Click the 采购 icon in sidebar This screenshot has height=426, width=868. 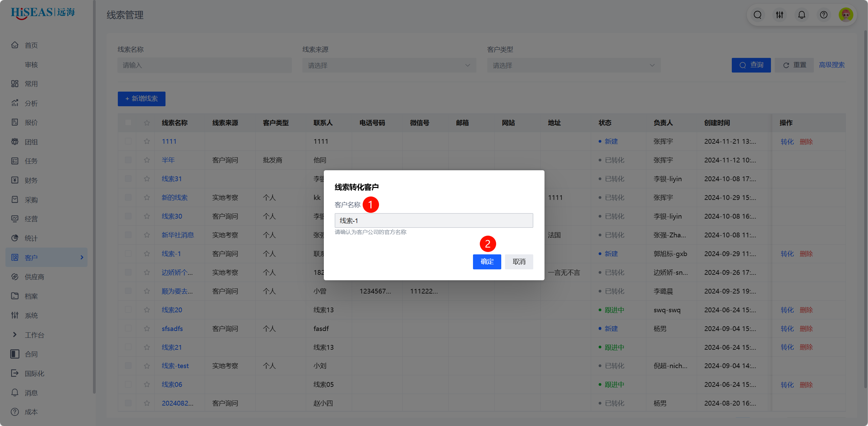click(x=15, y=200)
